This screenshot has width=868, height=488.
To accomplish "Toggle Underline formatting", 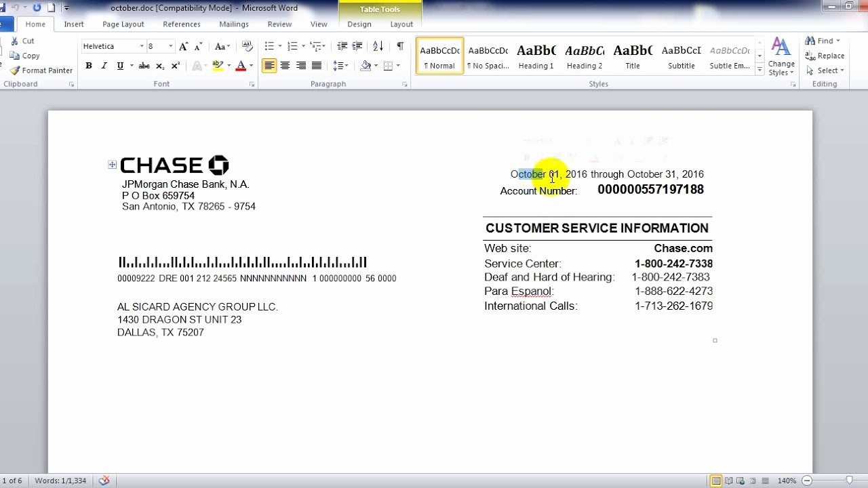I will click(x=120, y=66).
